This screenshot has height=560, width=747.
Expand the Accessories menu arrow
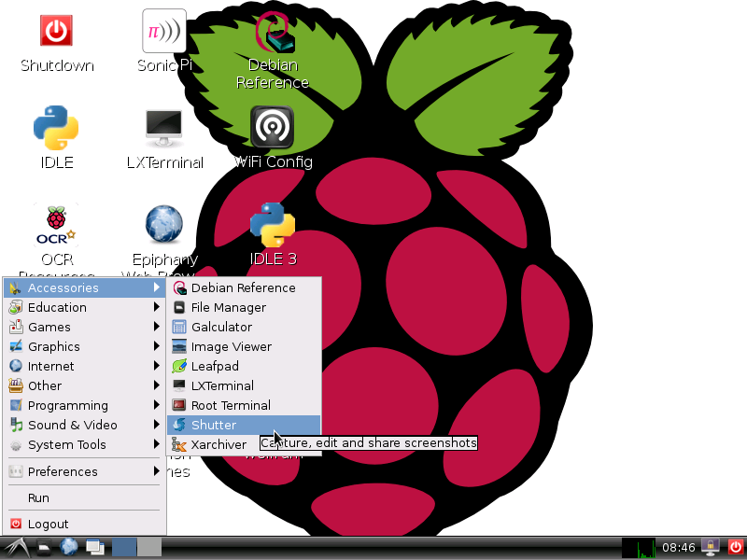tap(156, 287)
